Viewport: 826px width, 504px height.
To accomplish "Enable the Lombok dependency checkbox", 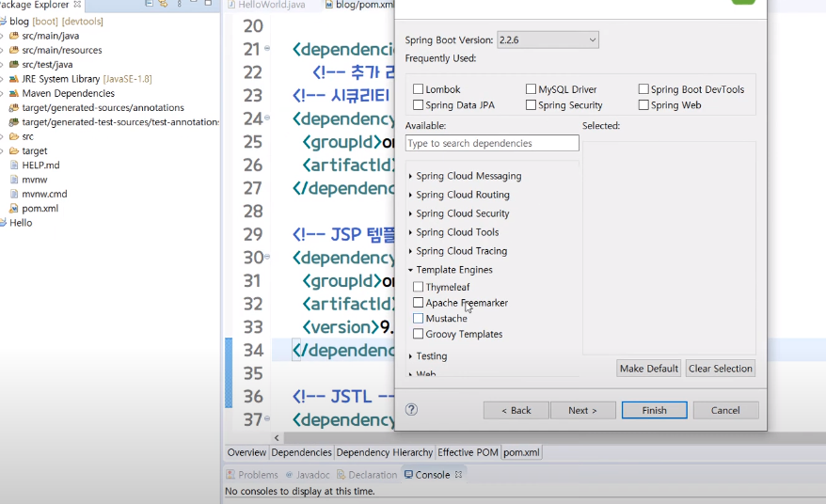I will [419, 89].
